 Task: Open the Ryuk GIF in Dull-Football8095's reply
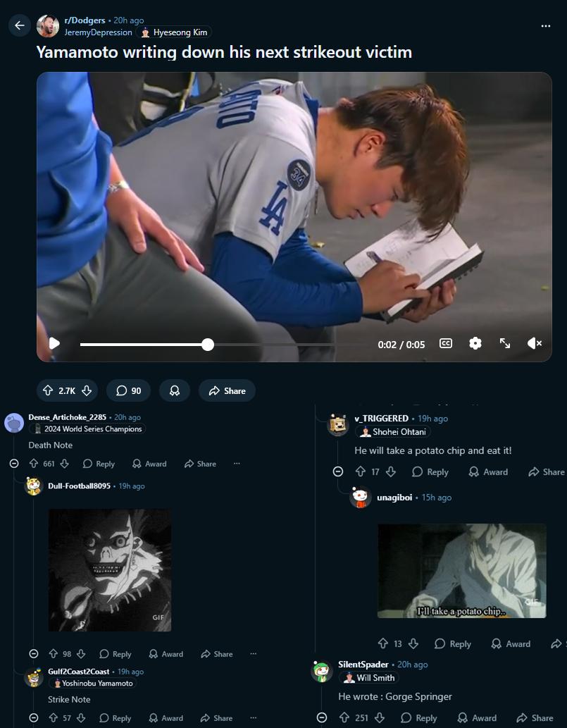point(109,569)
